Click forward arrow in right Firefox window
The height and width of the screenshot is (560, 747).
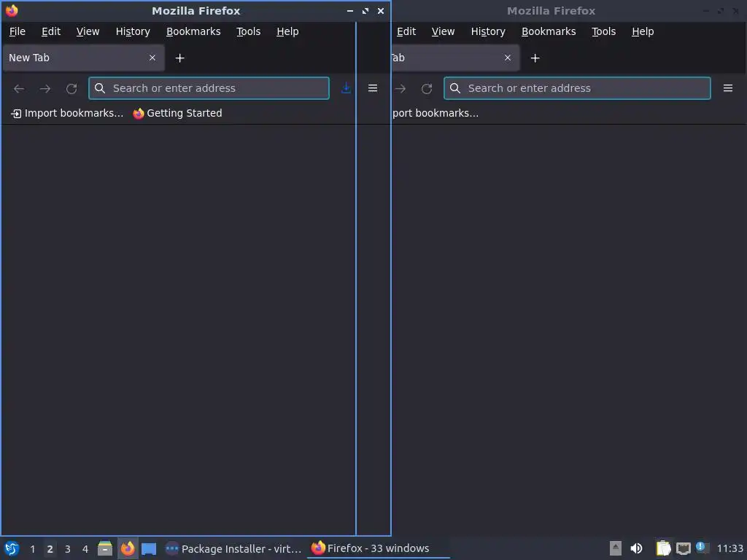(400, 88)
